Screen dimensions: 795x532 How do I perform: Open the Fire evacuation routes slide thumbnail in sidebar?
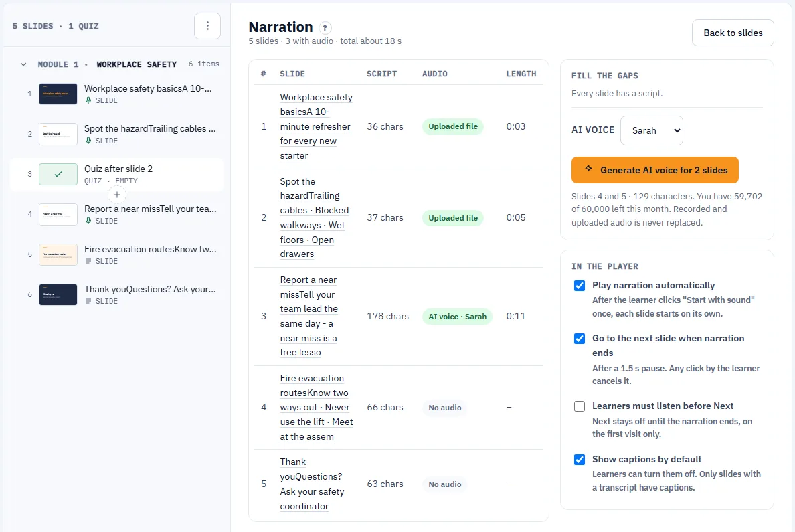[58, 254]
